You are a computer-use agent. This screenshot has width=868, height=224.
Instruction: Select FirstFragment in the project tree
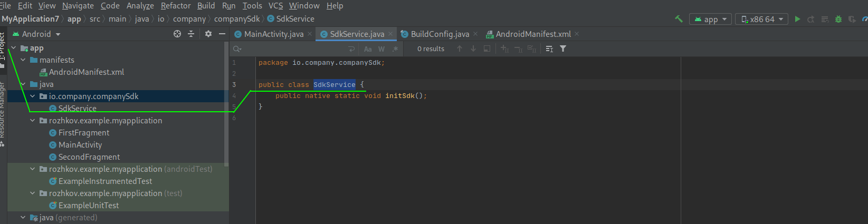coord(83,133)
